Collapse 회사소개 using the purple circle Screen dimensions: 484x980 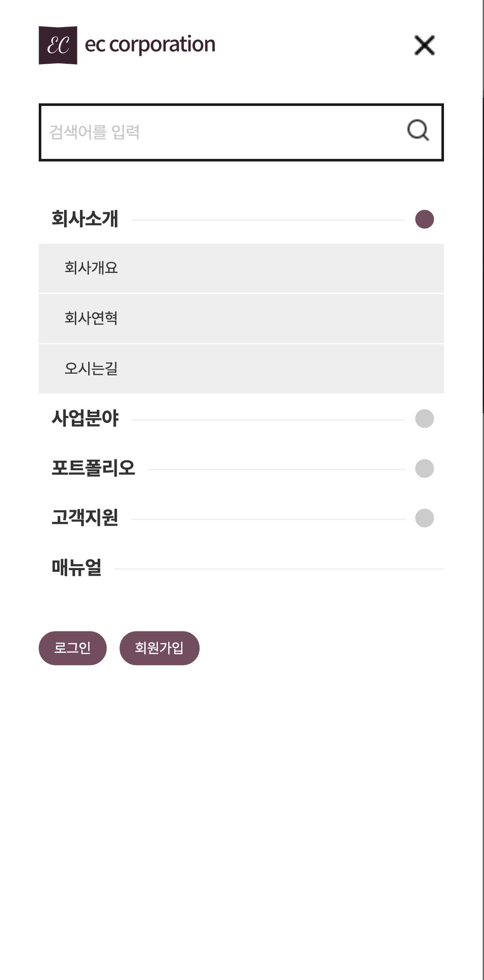[424, 219]
